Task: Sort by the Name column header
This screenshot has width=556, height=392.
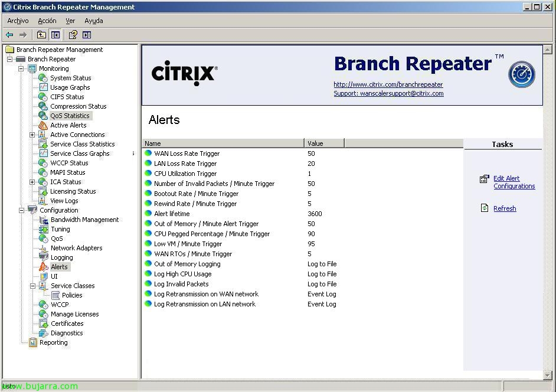Action: (x=223, y=143)
